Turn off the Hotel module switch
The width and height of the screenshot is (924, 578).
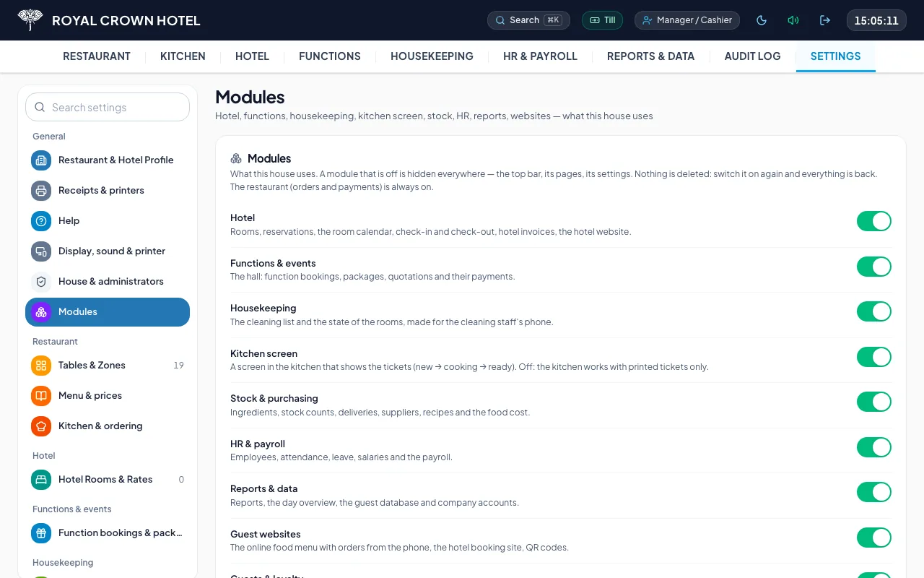pos(874,221)
